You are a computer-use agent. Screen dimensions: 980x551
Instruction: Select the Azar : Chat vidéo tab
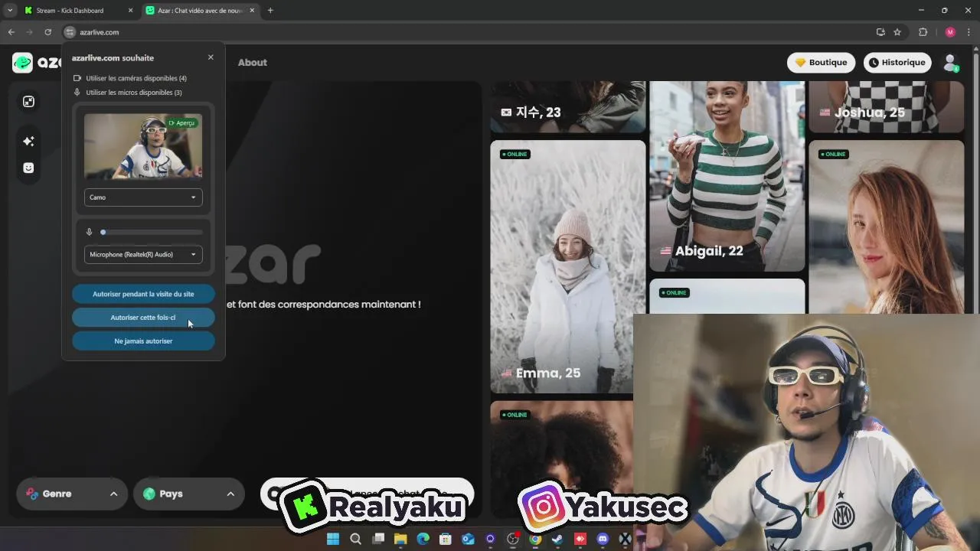point(201,11)
